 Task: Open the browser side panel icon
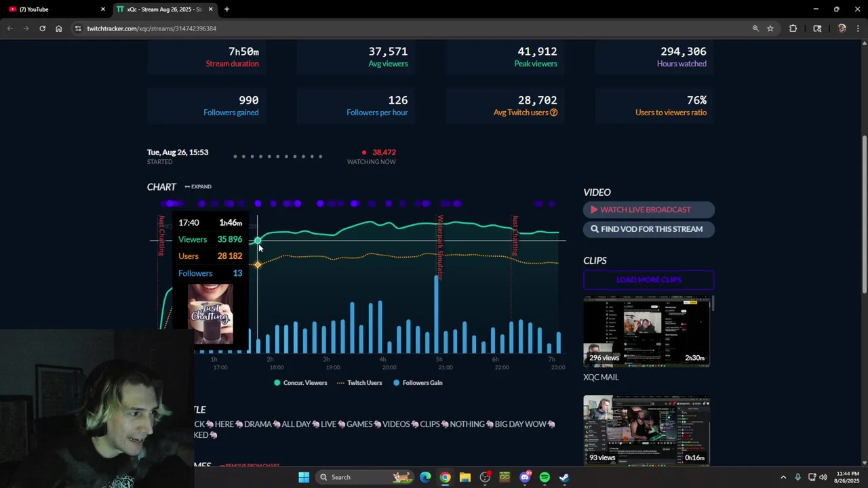point(817,28)
